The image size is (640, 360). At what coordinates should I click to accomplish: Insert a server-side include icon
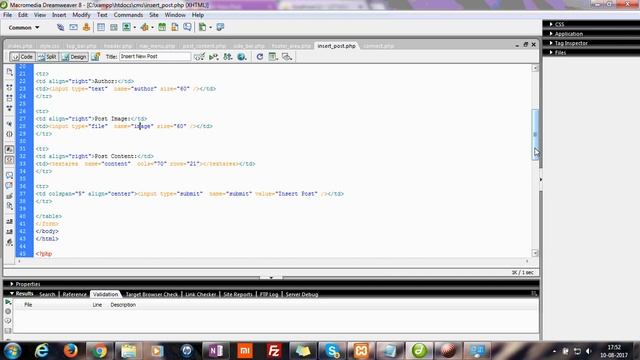point(175,27)
